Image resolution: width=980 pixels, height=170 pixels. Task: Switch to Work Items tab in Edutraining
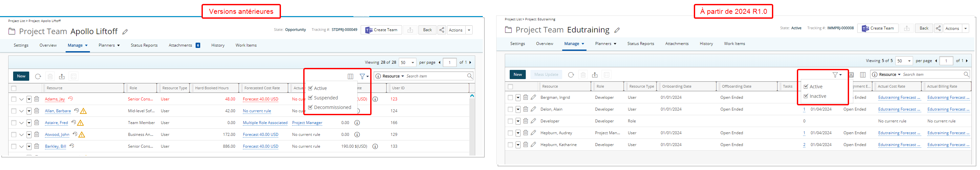click(x=734, y=44)
